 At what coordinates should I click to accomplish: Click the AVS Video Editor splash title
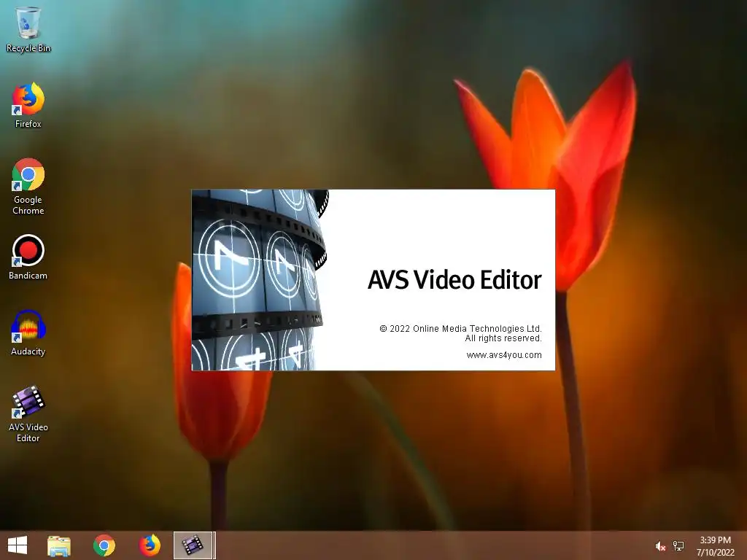454,280
